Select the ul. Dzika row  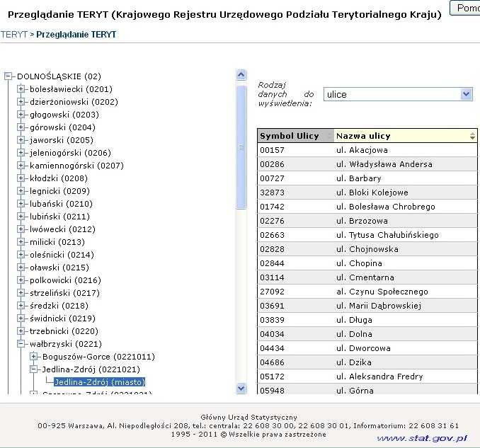tap(367, 362)
